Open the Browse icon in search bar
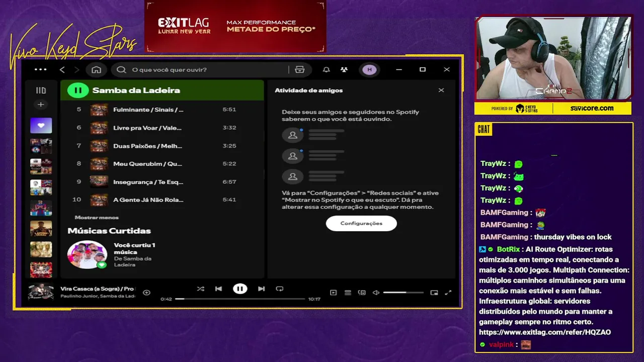The height and width of the screenshot is (362, 644). click(300, 69)
